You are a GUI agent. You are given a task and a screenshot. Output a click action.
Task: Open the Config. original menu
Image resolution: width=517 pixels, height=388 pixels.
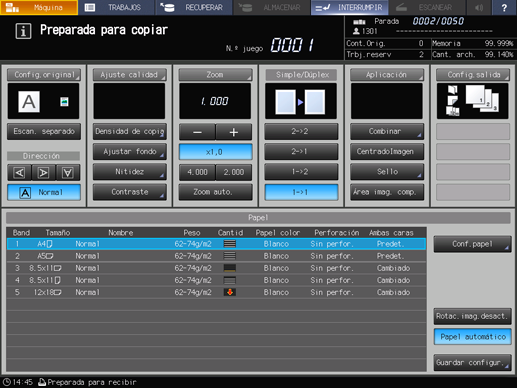point(44,75)
